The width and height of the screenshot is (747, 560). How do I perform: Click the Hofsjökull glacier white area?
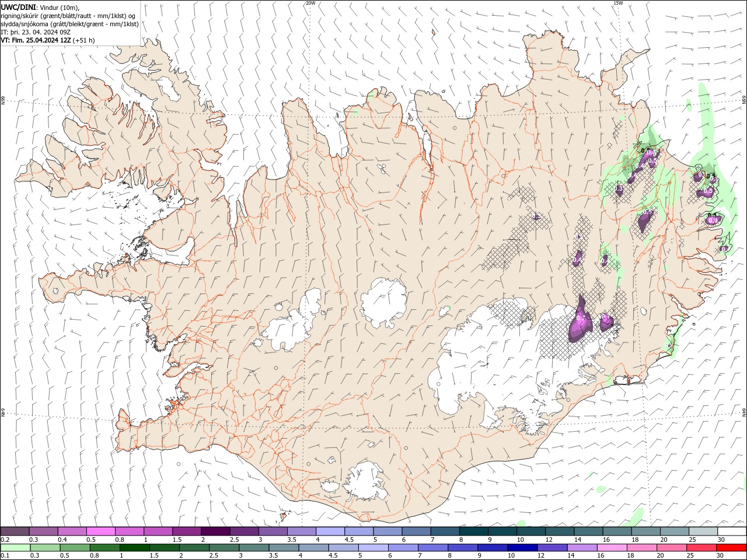tap(383, 303)
